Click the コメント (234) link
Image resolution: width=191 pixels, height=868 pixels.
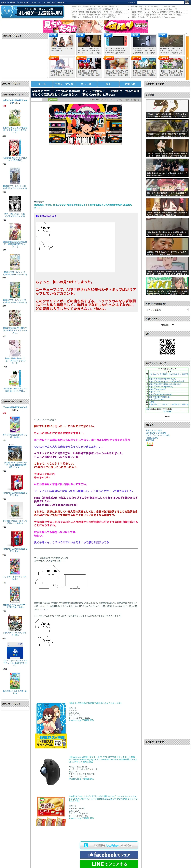[x=115, y=100]
